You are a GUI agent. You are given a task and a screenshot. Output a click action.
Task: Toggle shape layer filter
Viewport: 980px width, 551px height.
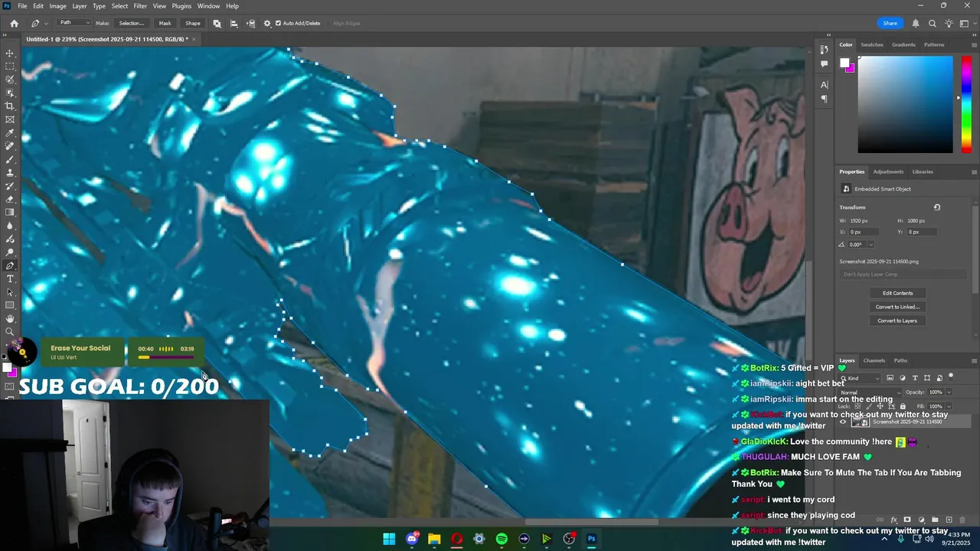[927, 378]
